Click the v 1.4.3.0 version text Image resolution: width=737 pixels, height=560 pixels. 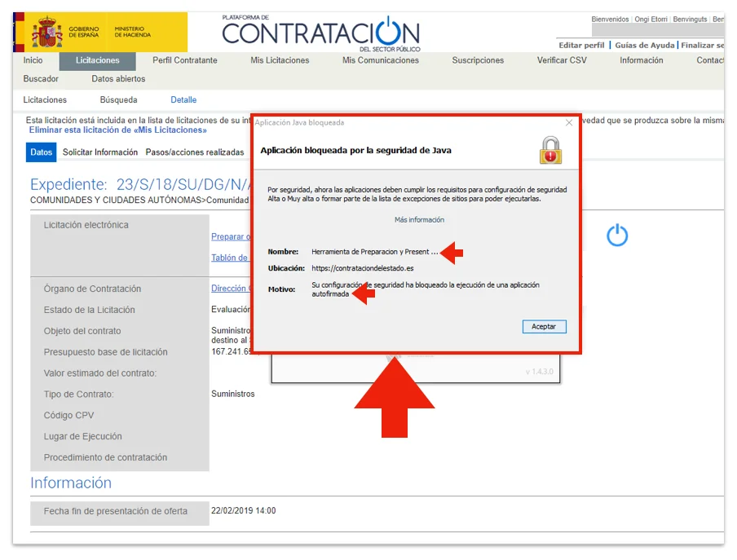(539, 372)
